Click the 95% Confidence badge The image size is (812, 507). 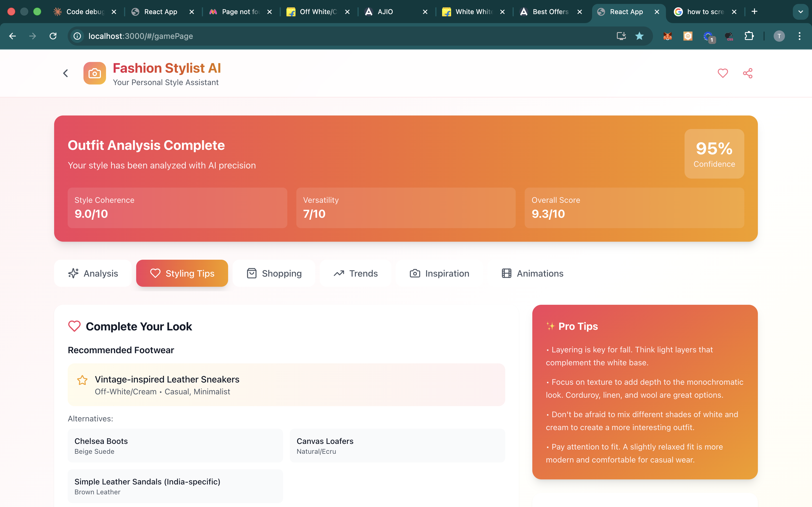714,154
